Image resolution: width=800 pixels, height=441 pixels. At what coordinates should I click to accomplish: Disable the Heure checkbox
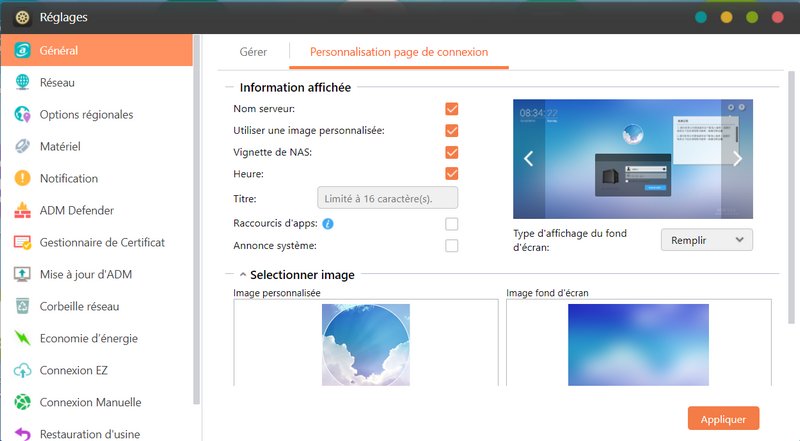click(452, 174)
